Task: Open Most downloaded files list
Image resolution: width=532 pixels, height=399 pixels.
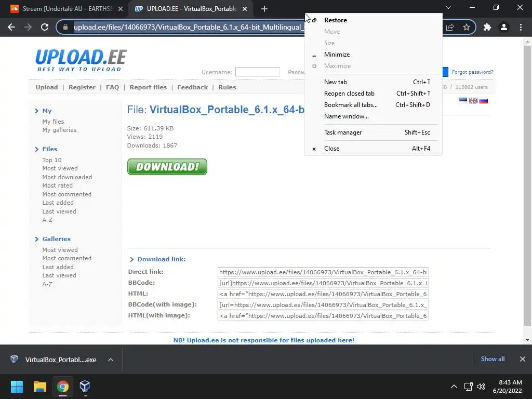Action: click(67, 177)
